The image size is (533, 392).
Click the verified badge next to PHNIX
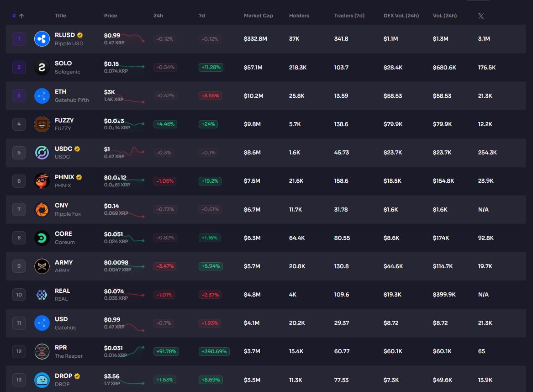coord(79,177)
